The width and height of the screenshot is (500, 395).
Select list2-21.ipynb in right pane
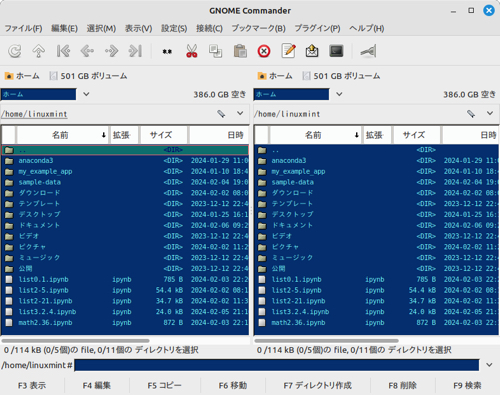coord(376,301)
